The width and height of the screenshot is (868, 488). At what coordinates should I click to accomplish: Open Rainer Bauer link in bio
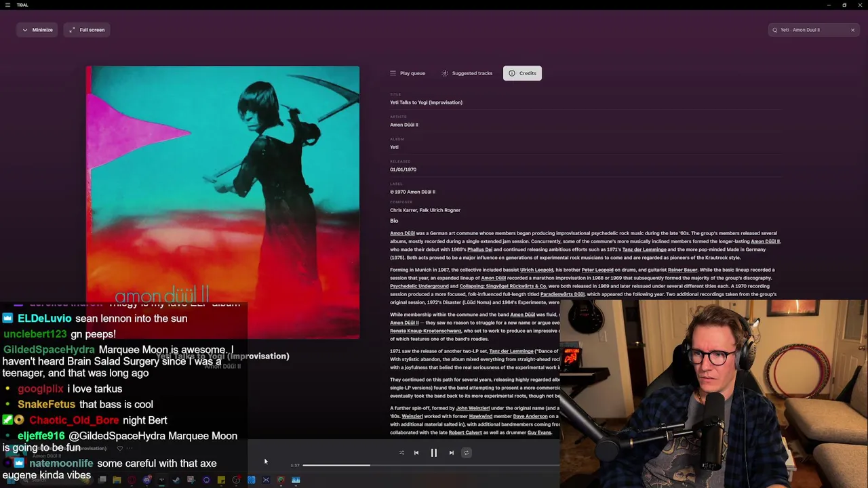click(682, 270)
